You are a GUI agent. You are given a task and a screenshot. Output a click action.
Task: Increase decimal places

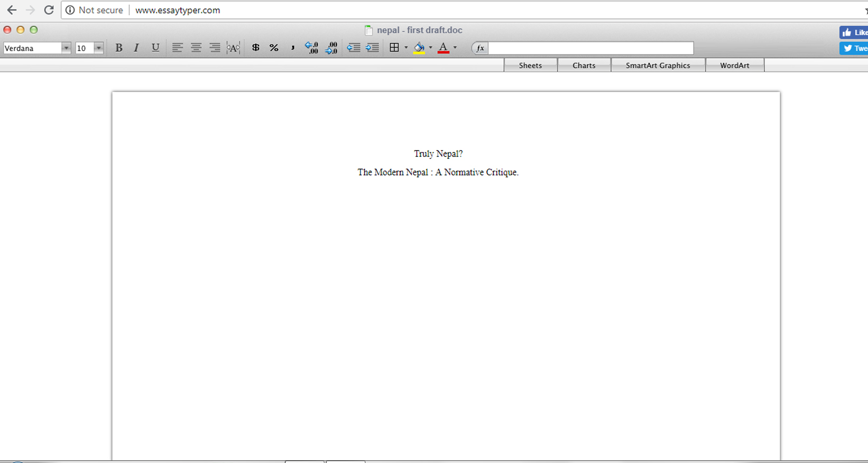click(311, 48)
